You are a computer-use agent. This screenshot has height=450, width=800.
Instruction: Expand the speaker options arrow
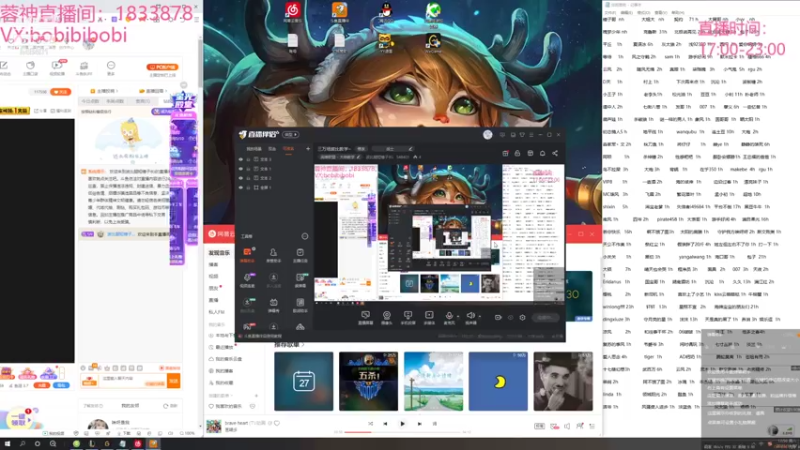tap(479, 316)
